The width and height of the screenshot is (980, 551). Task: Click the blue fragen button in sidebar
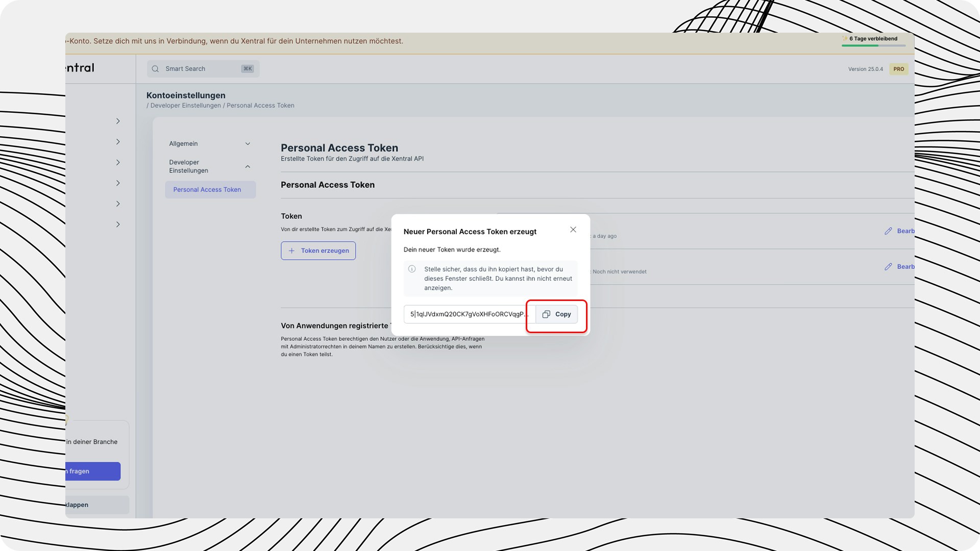[x=93, y=471]
